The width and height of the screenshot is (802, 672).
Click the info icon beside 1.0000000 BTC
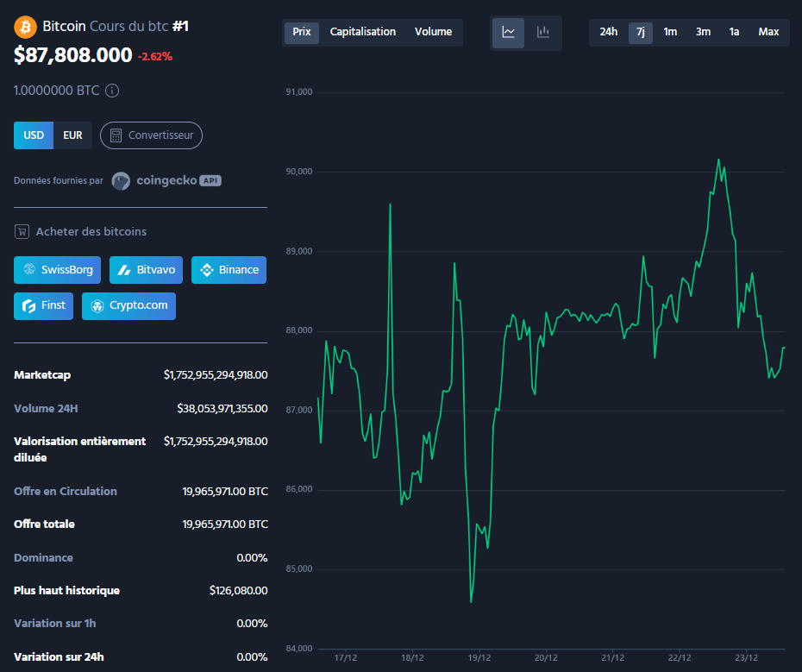coord(112,90)
